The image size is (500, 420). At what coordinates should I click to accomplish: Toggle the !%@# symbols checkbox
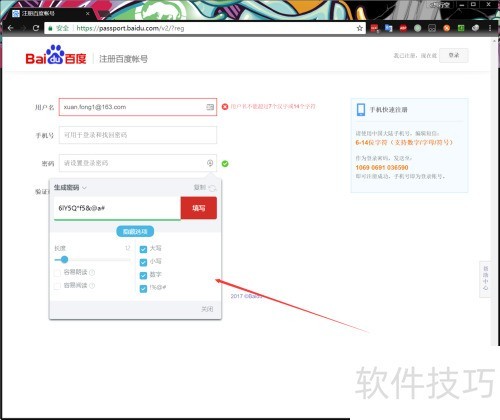tap(143, 288)
